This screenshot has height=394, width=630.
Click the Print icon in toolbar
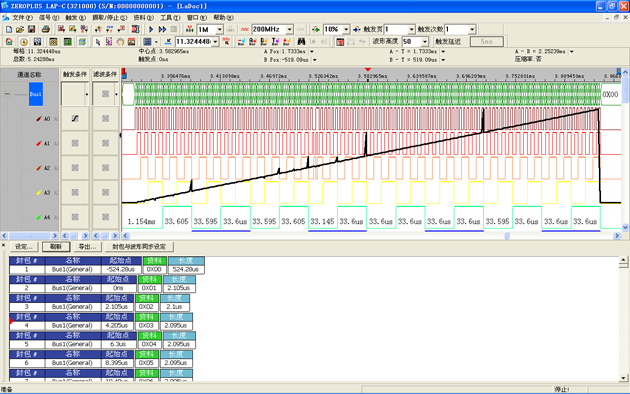pos(46,29)
